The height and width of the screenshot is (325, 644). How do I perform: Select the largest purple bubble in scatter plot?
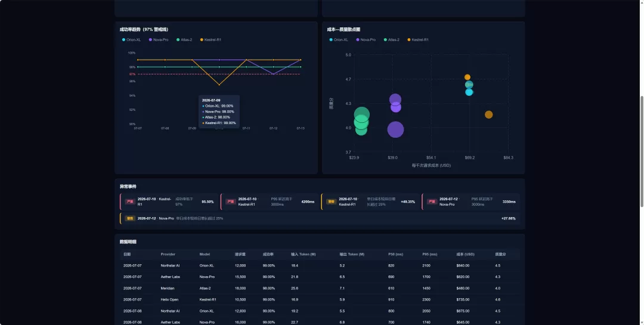pos(395,129)
